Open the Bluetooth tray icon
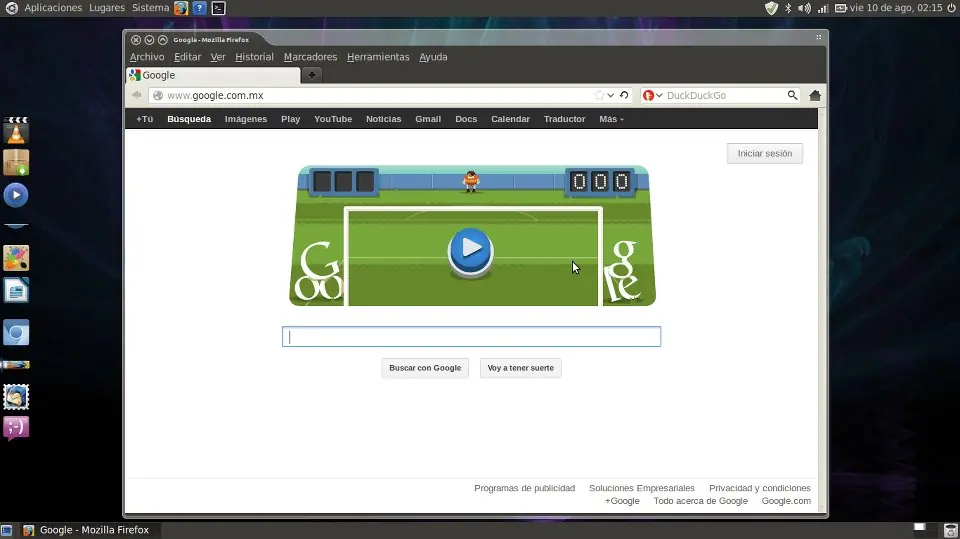 point(789,8)
